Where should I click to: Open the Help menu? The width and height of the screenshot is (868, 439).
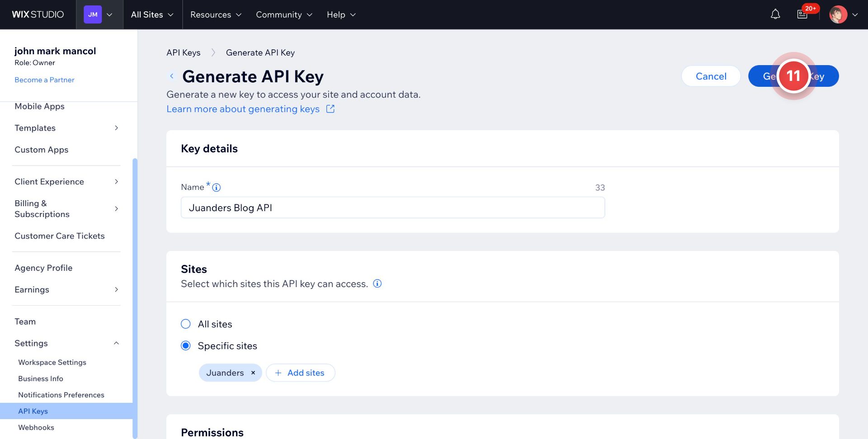click(x=341, y=14)
